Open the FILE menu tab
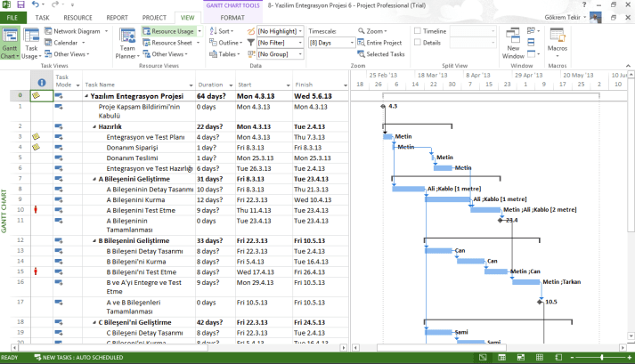 tap(14, 17)
